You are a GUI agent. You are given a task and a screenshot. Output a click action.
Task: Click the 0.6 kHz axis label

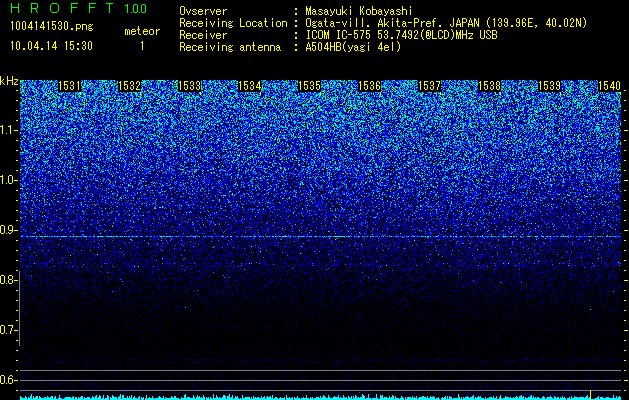coord(9,380)
